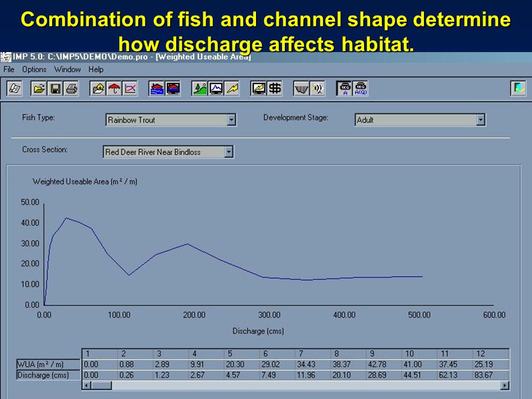The height and width of the screenshot is (399, 532).
Task: Click the red umbrella toolbar icon
Action: click(114, 89)
